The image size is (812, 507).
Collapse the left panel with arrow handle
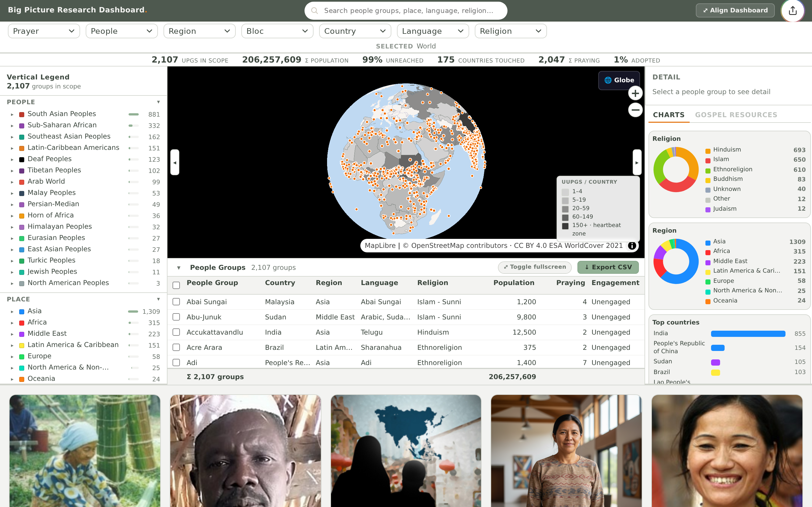click(175, 162)
